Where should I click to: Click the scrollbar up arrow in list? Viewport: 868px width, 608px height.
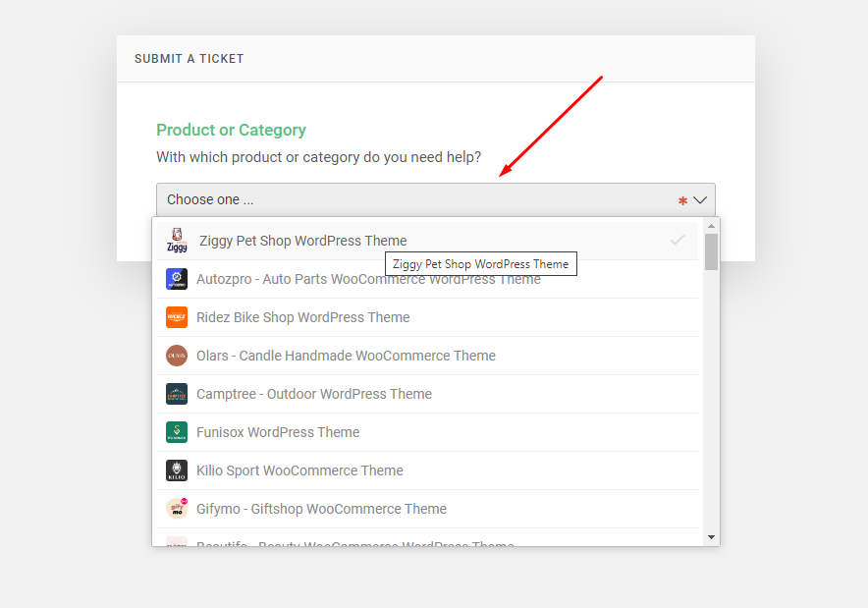(x=712, y=226)
